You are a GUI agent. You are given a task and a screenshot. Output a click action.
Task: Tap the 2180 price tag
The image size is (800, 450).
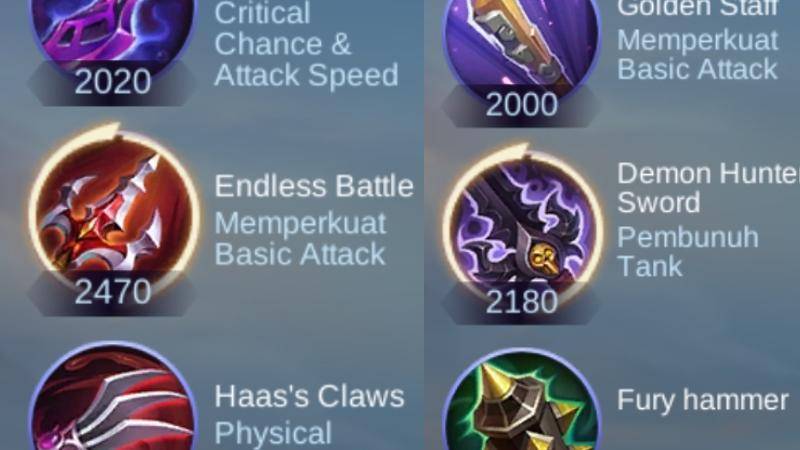pyautogui.click(x=521, y=302)
